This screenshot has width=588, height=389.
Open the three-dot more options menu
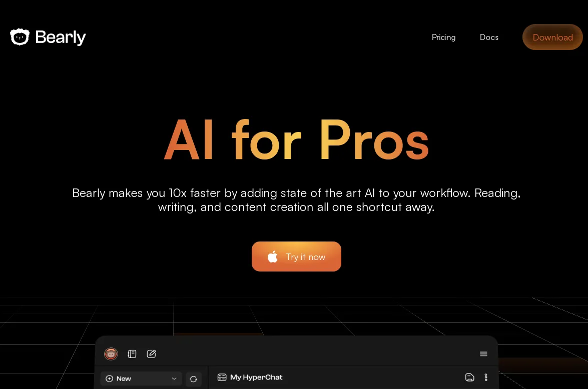[486, 377]
